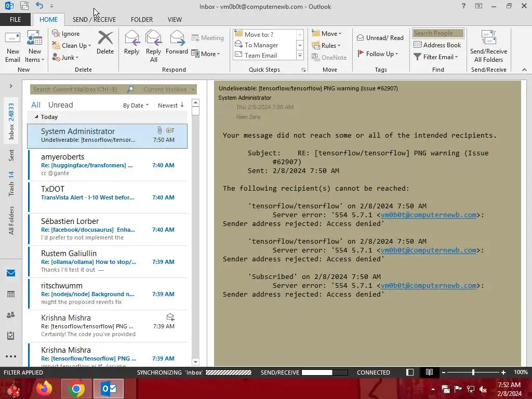This screenshot has width=532, height=399.
Task: Open the FILE tab
Action: tap(15, 20)
